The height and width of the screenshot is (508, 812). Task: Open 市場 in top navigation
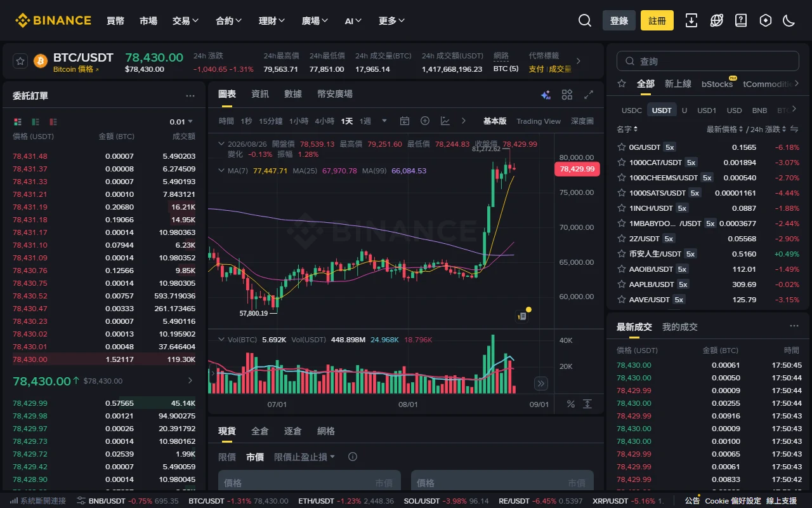click(x=148, y=20)
